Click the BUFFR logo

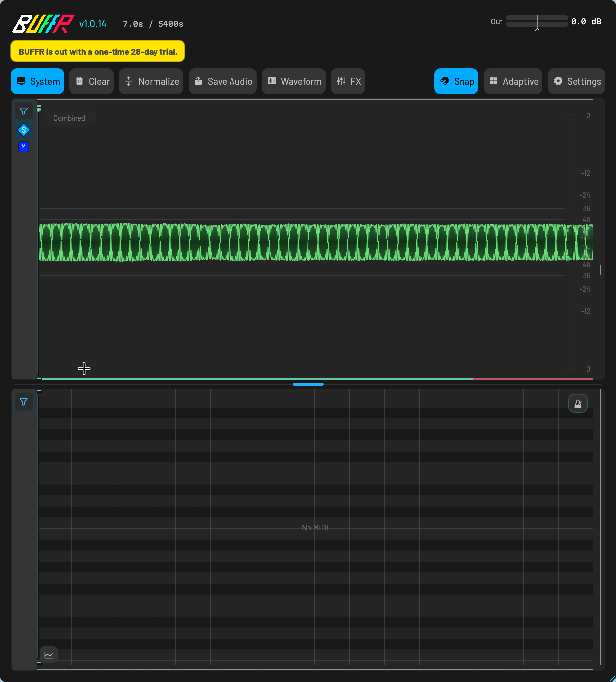43,24
